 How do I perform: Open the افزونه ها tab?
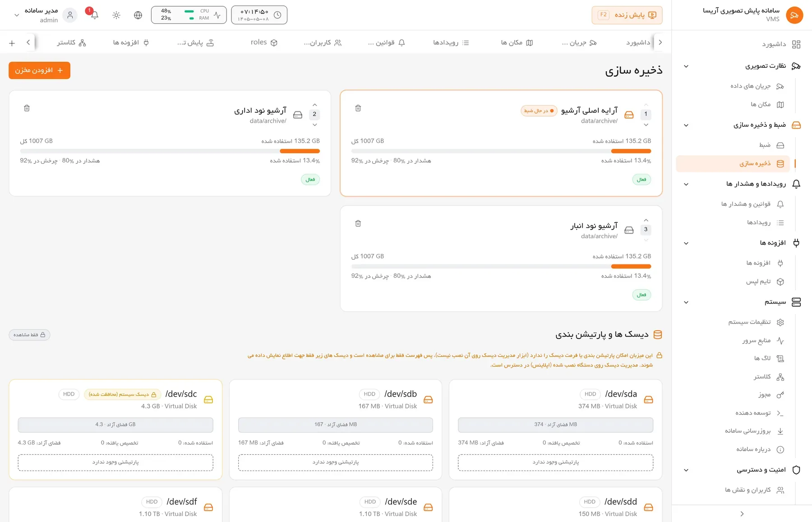pos(131,42)
